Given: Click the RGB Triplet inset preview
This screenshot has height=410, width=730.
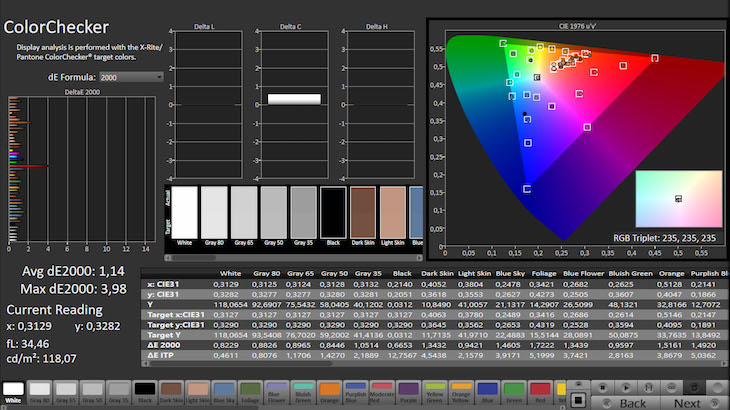Looking at the screenshot, I should 678,199.
